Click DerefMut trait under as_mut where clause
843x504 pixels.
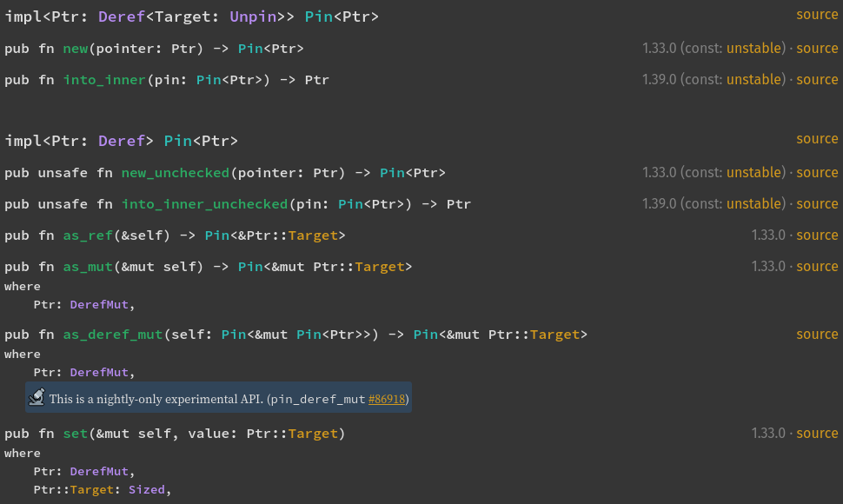(99, 305)
